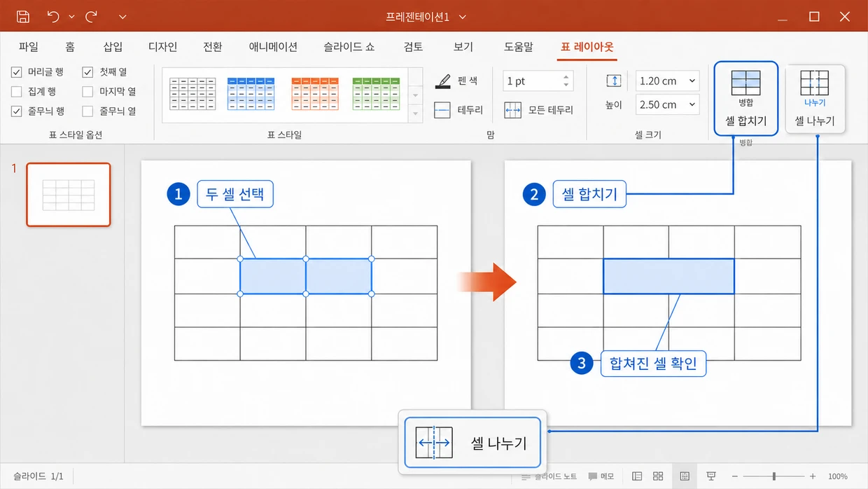Click the 셀 합치기 merge cells button

pos(746,98)
